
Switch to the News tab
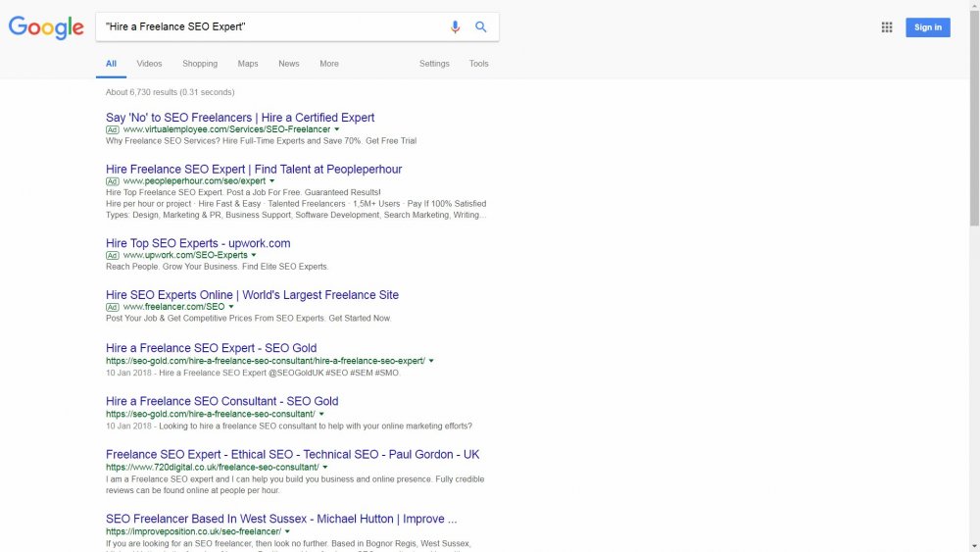[289, 64]
